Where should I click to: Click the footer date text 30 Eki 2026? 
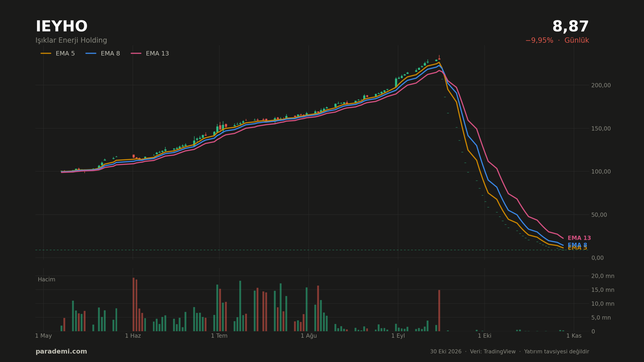[446, 352]
